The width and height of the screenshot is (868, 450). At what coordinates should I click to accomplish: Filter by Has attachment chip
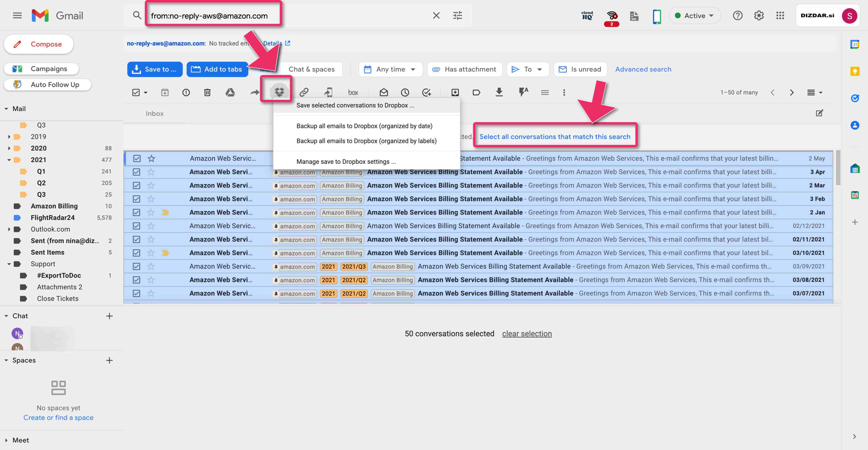(464, 69)
